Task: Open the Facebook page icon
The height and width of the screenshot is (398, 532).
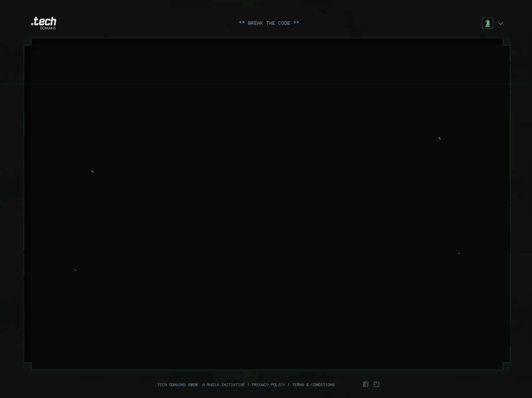Action: point(365,384)
